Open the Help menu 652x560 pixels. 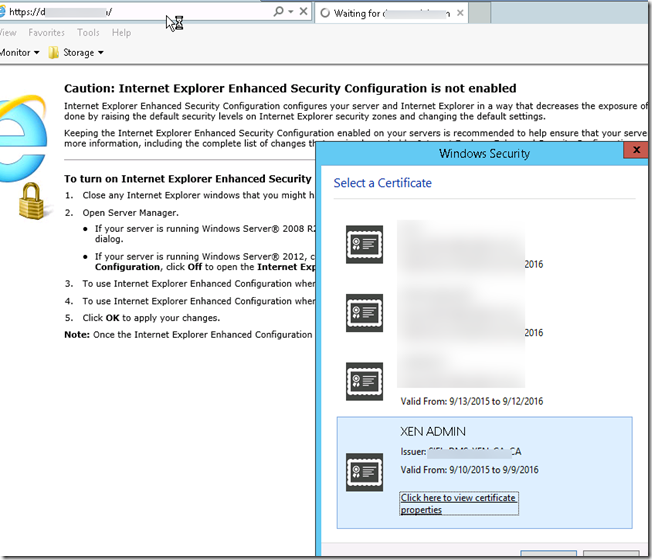pos(121,32)
